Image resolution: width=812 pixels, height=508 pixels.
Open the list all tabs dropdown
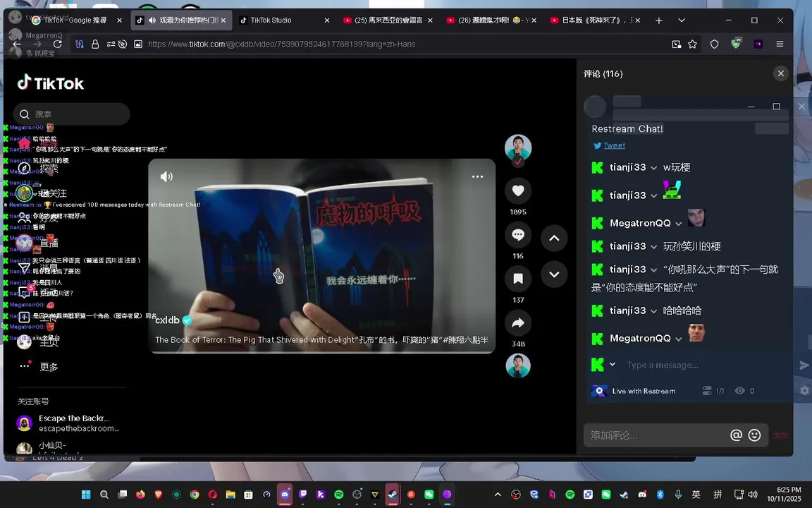(x=682, y=20)
